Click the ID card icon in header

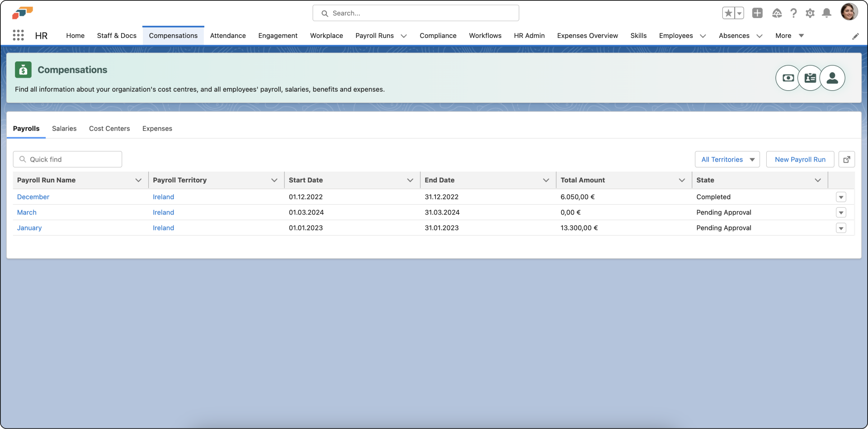point(810,78)
